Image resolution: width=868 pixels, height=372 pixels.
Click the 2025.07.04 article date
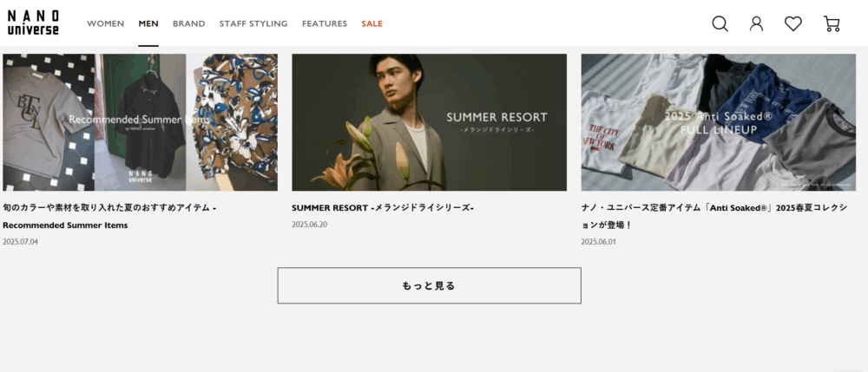coord(21,242)
